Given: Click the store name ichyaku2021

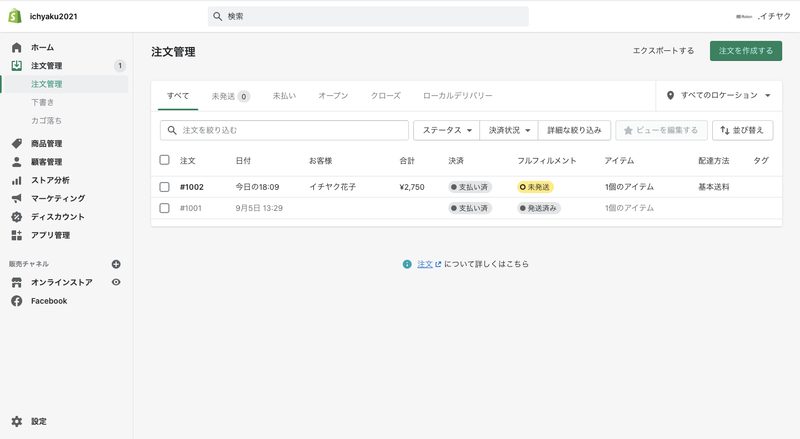Looking at the screenshot, I should (x=54, y=16).
